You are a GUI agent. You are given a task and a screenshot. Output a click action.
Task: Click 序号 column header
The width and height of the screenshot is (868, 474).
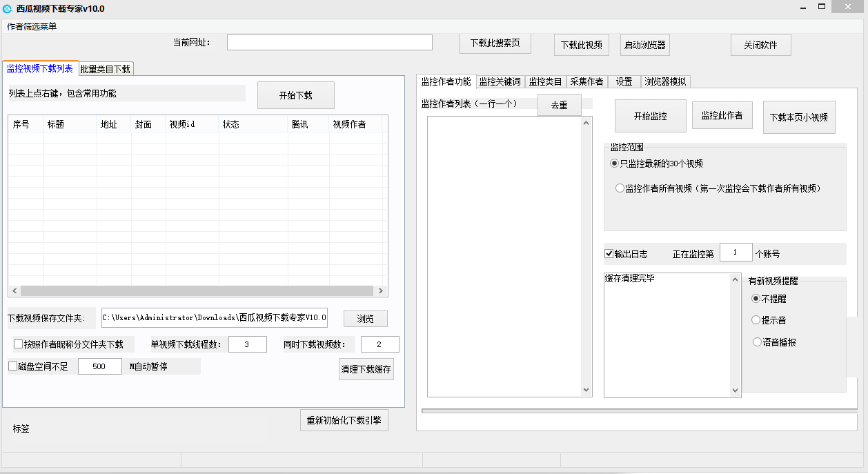click(x=26, y=124)
